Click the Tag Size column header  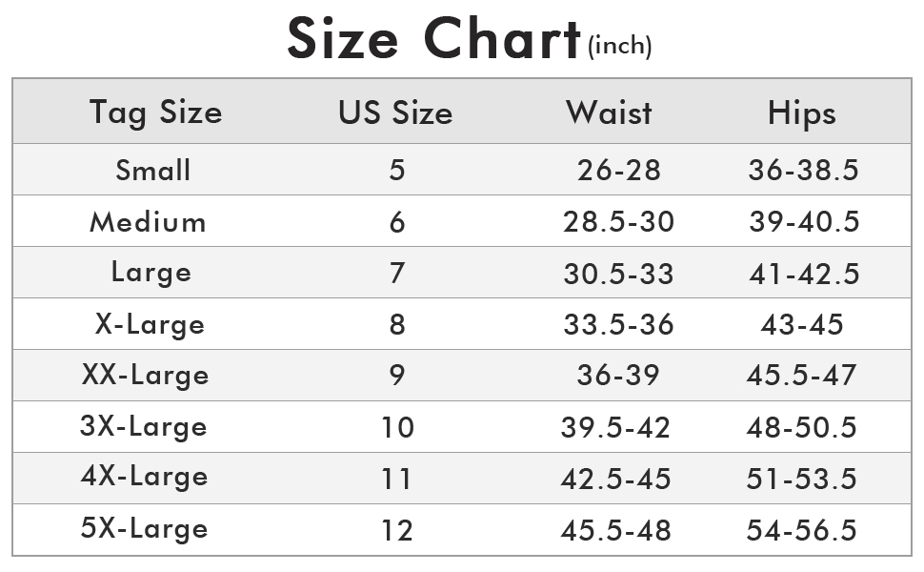click(x=155, y=112)
